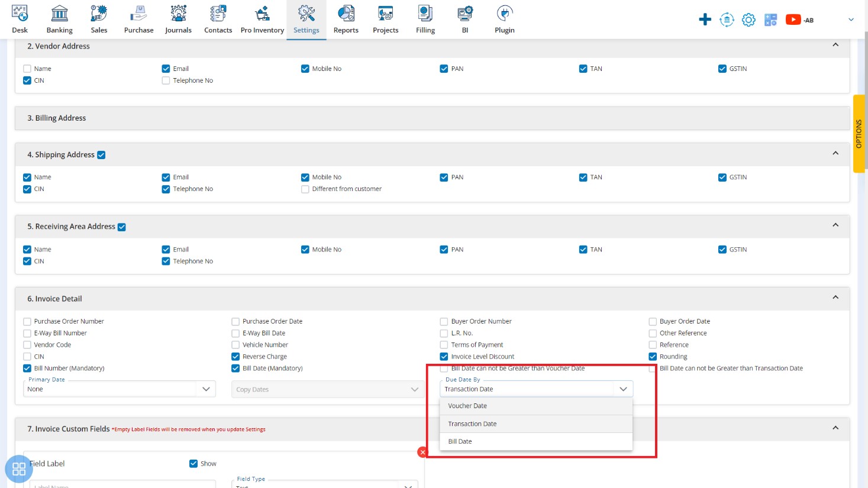
Task: Enable Buyer Order Date checkbox
Action: point(653,322)
